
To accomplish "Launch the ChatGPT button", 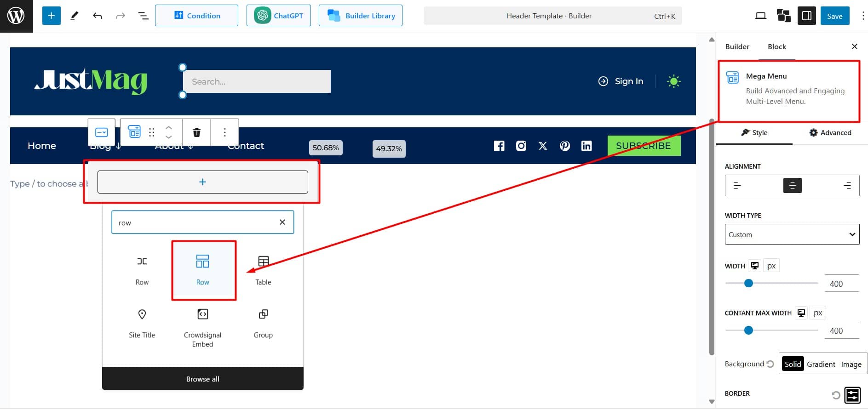I will coord(279,16).
